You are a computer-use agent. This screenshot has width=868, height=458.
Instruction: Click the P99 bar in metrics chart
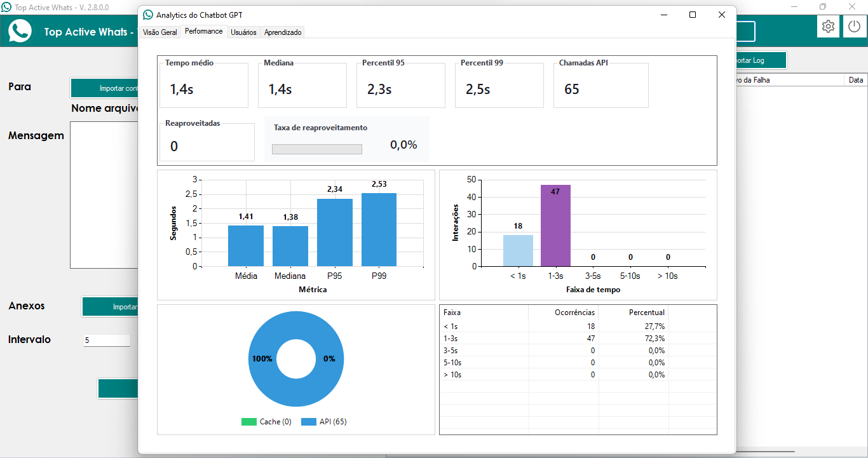pyautogui.click(x=379, y=229)
